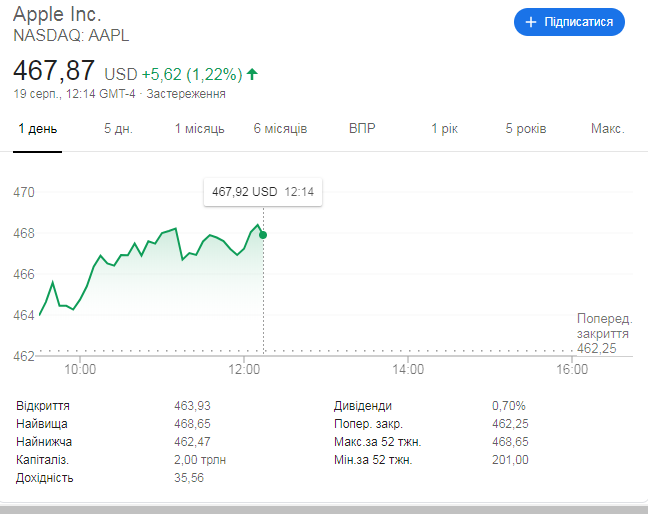
Task: Click the 464 price axis label
Action: [x=24, y=315]
